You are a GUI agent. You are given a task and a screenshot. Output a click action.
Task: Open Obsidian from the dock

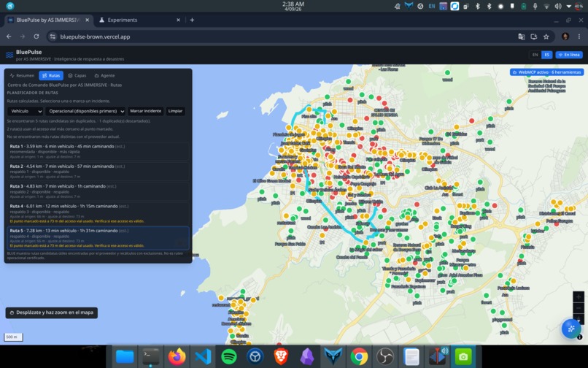coord(306,356)
